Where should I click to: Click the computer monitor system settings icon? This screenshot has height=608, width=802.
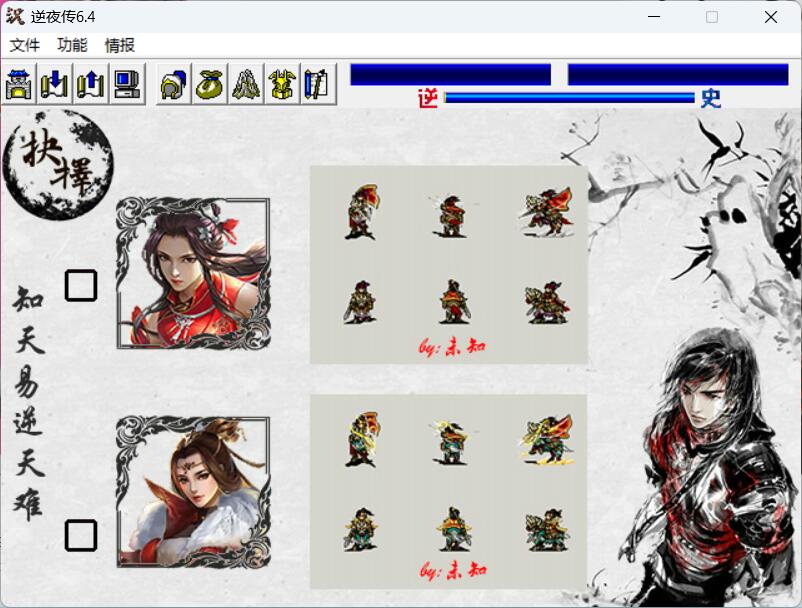(127, 84)
